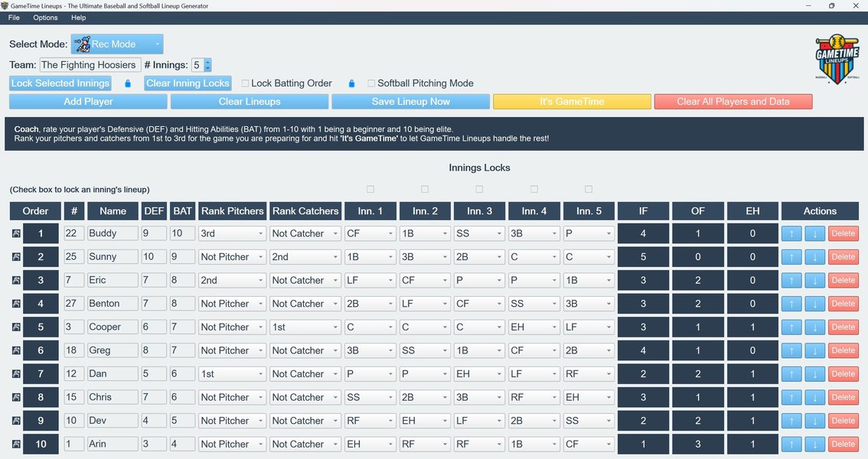Click the player icon beside order 4
The image size is (868, 459).
coord(16,304)
